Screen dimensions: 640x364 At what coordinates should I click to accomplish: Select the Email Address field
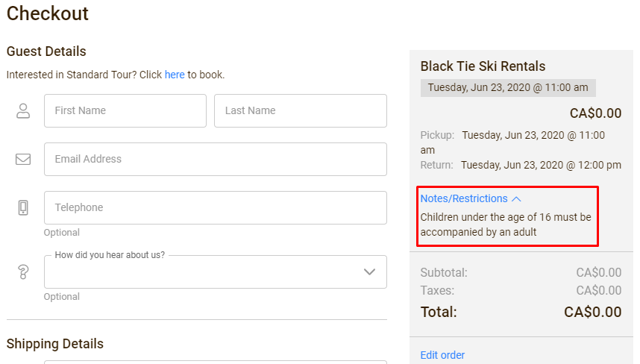[x=216, y=159]
